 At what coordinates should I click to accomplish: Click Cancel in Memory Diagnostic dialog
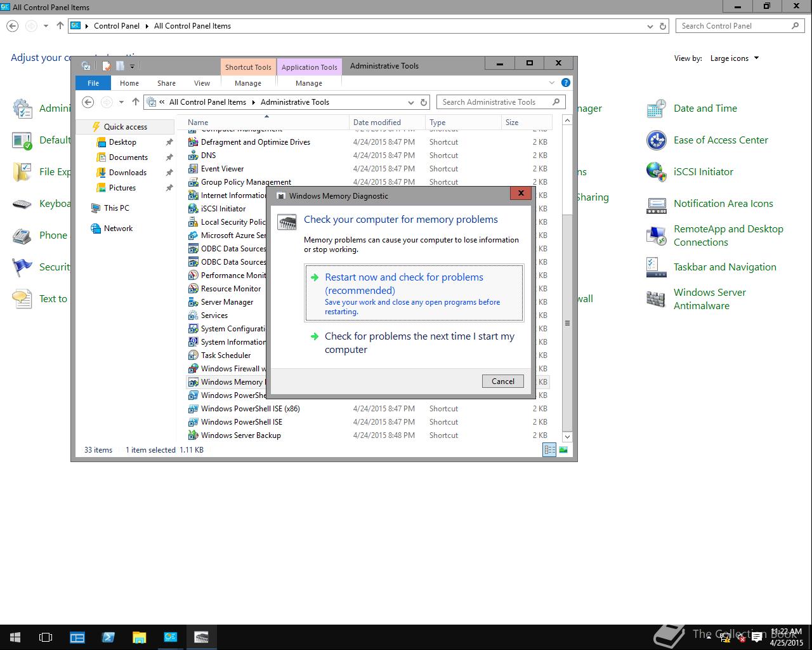coord(503,381)
